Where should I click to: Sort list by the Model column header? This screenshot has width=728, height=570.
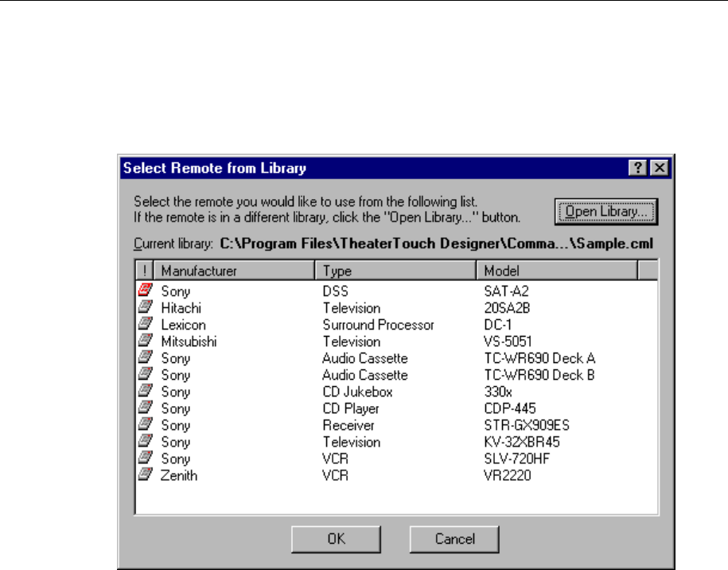pyautogui.click(x=557, y=271)
